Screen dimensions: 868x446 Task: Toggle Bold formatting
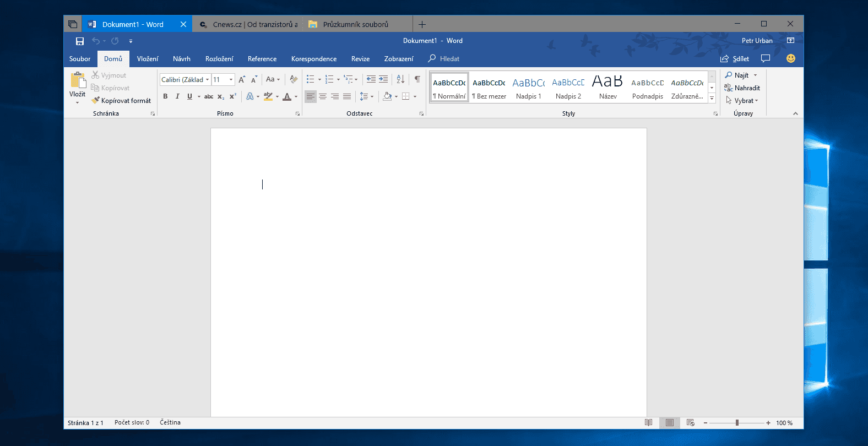pyautogui.click(x=165, y=96)
